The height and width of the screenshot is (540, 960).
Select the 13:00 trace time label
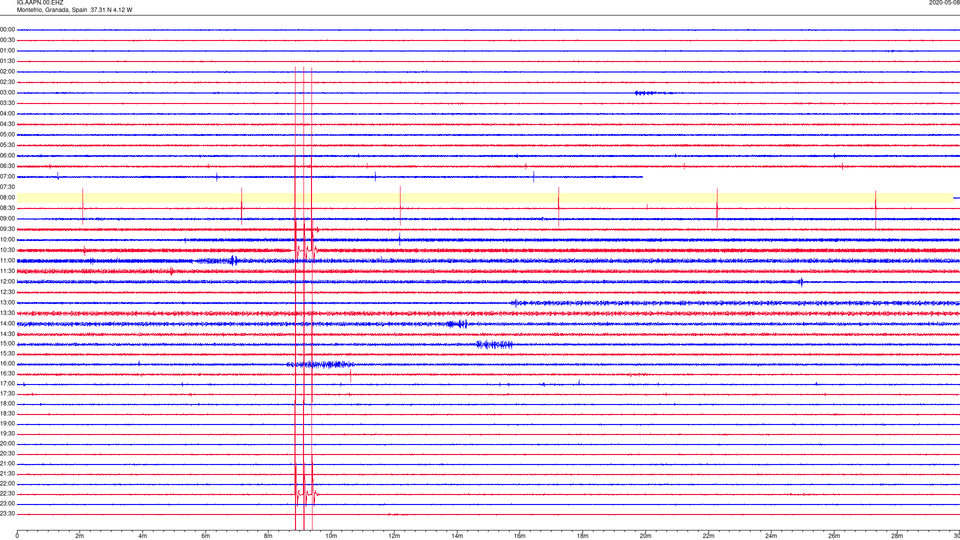[7, 302]
